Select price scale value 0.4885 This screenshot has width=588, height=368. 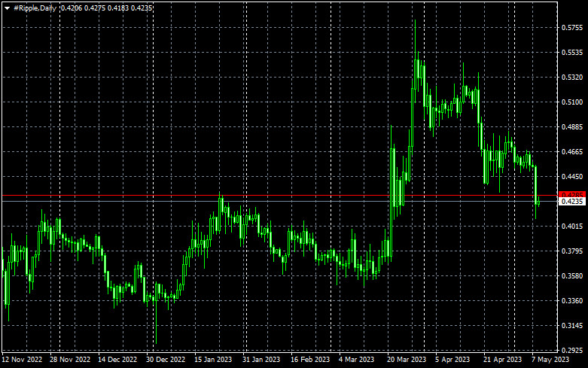click(x=572, y=127)
